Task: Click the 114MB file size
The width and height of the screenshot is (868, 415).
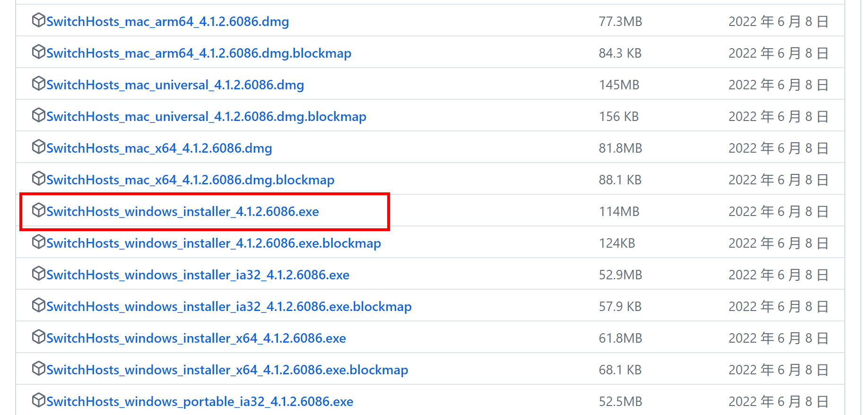Action: [619, 212]
